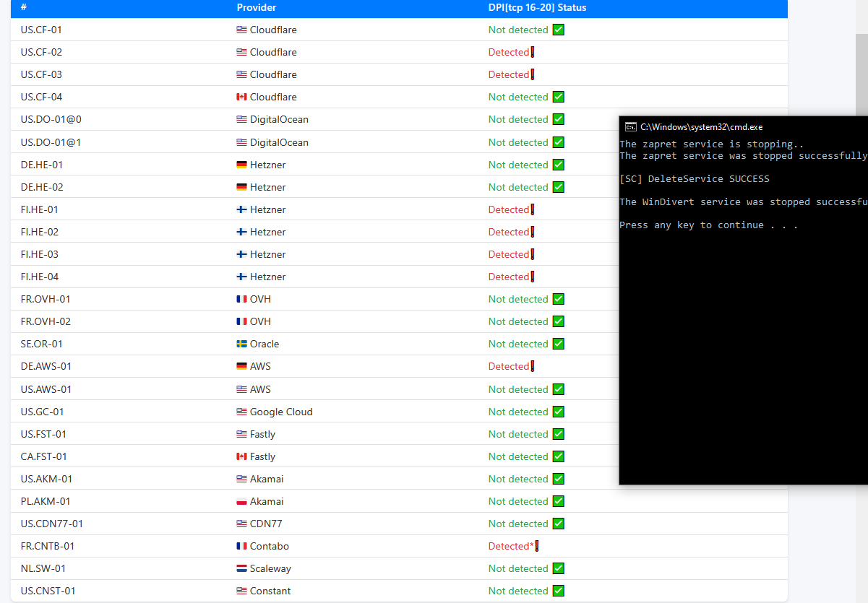Click the Canada flag in row US.CF-04
Viewport: 868px width, 603px height.
click(241, 97)
